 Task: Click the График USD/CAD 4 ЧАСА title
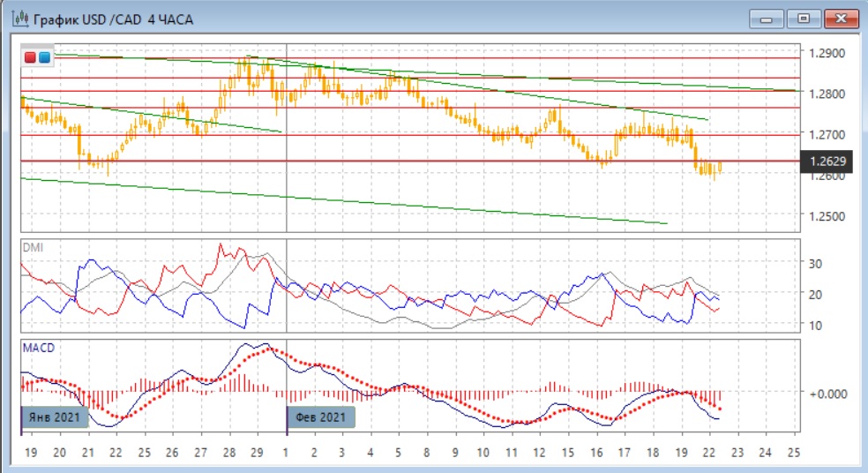coord(114,19)
